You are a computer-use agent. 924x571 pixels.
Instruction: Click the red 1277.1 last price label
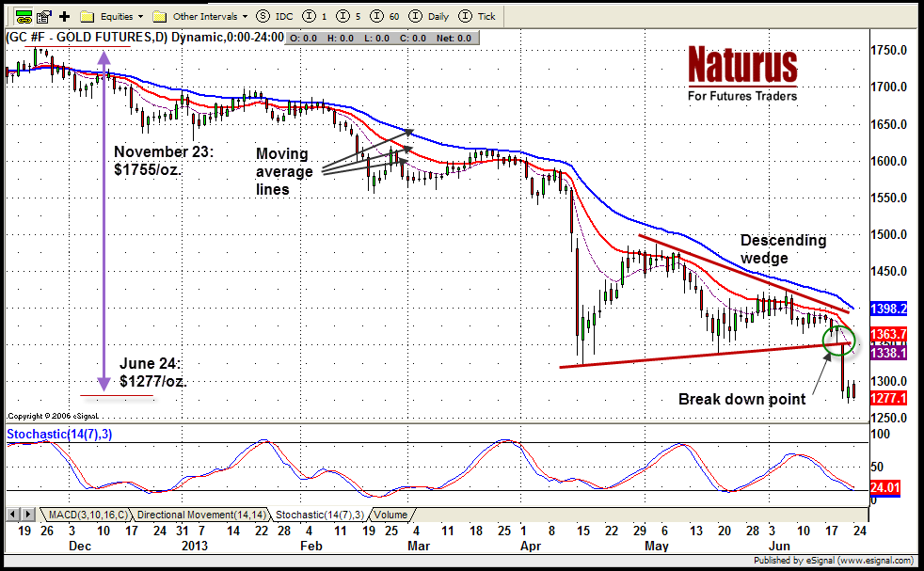coord(888,399)
